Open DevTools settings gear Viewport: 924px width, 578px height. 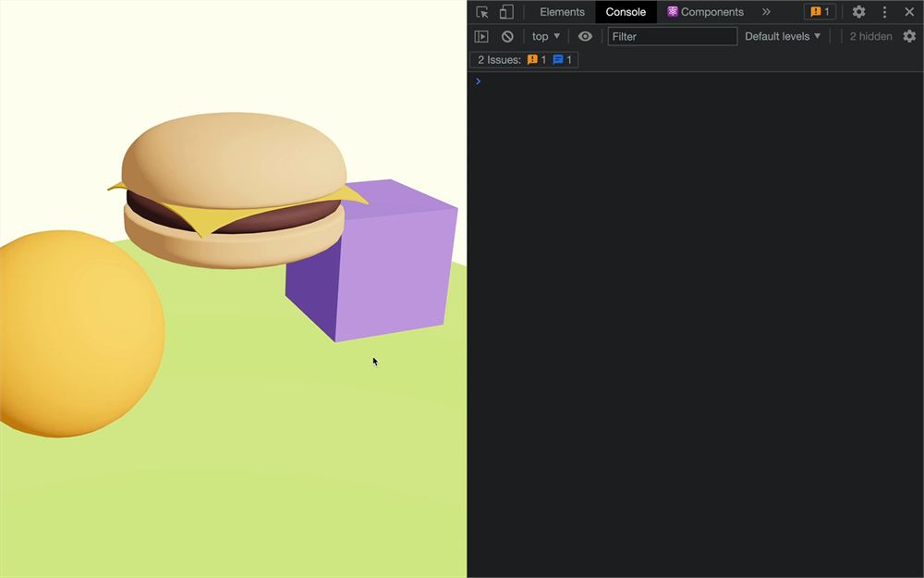tap(858, 12)
